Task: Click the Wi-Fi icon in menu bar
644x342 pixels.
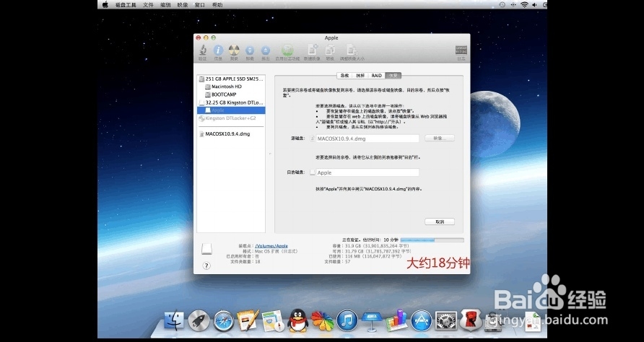Action: 524,4
